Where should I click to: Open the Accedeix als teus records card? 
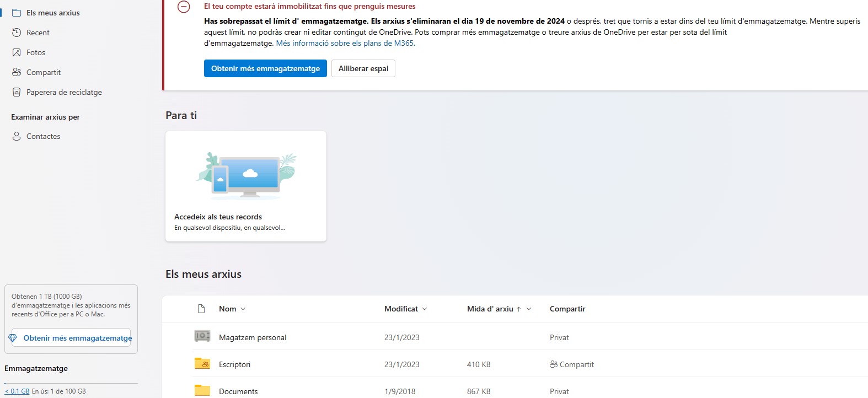click(246, 186)
